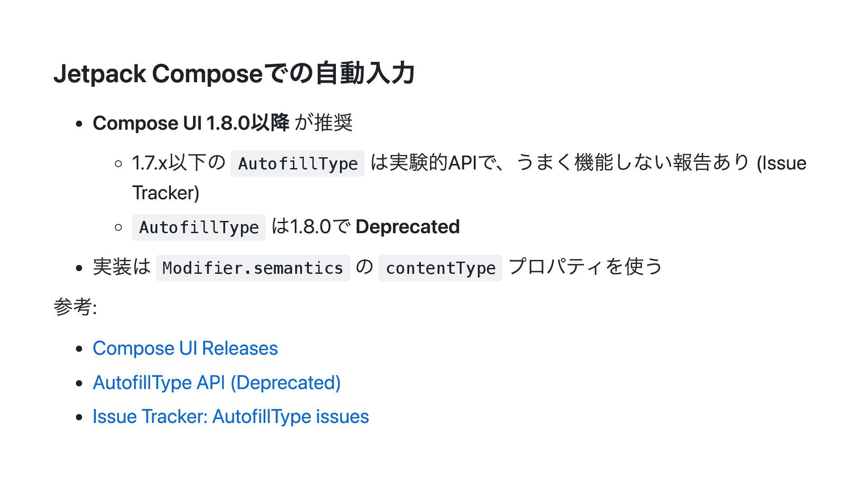Image resolution: width=868 pixels, height=488 pixels.
Task: Click the 実装は text
Action: tap(122, 267)
